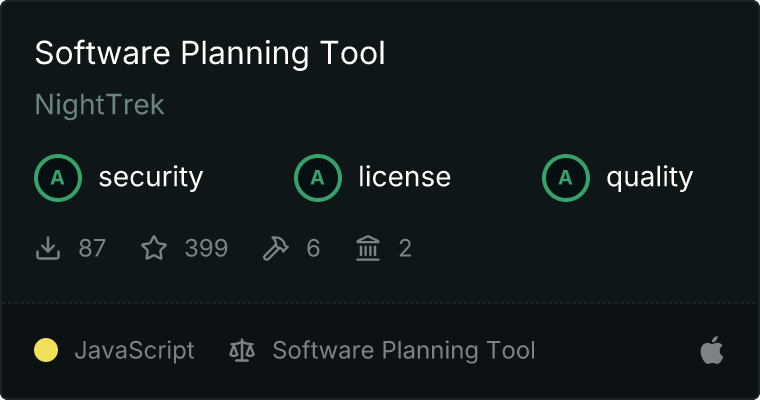760x400 pixels.
Task: Select the security label text
Action: coord(150,178)
